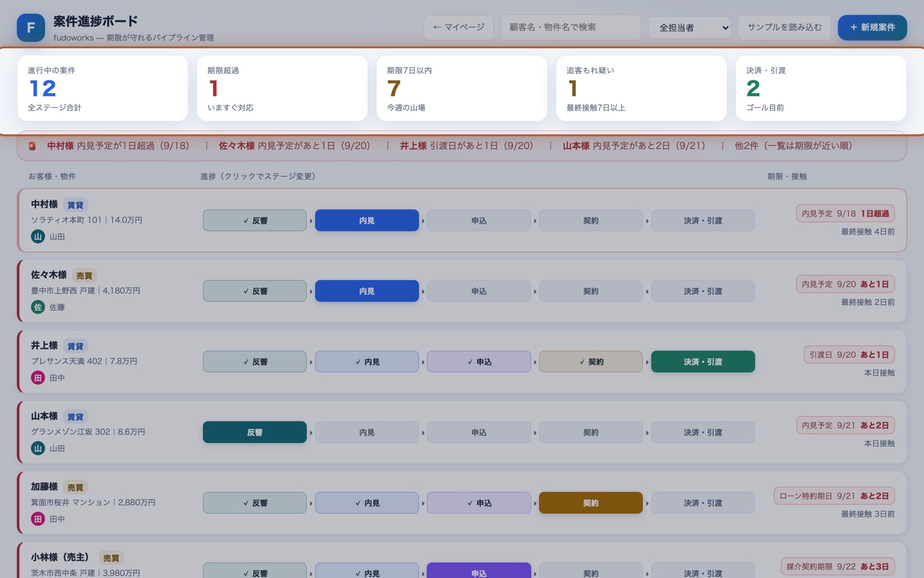Click the 山 avatar in 山本様's row
This screenshot has width=924, height=578.
pos(38,448)
